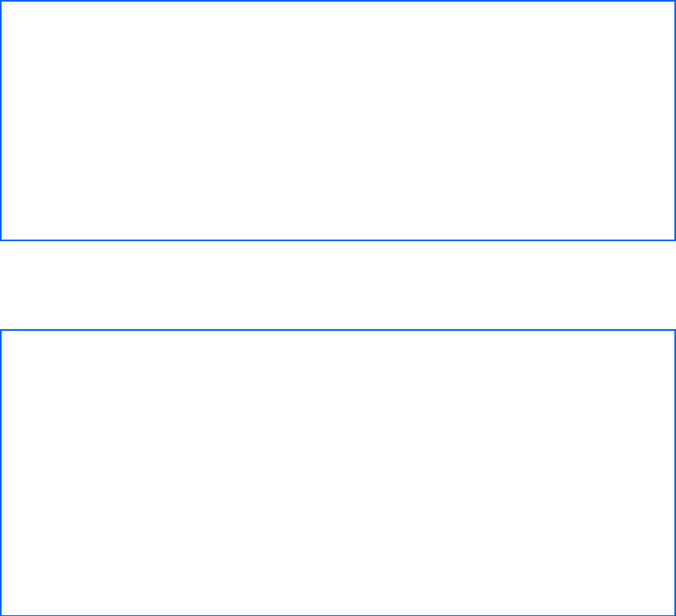This screenshot has width=676, height=616.
Task: Click the left edge of the lower box
Action: (1, 473)
